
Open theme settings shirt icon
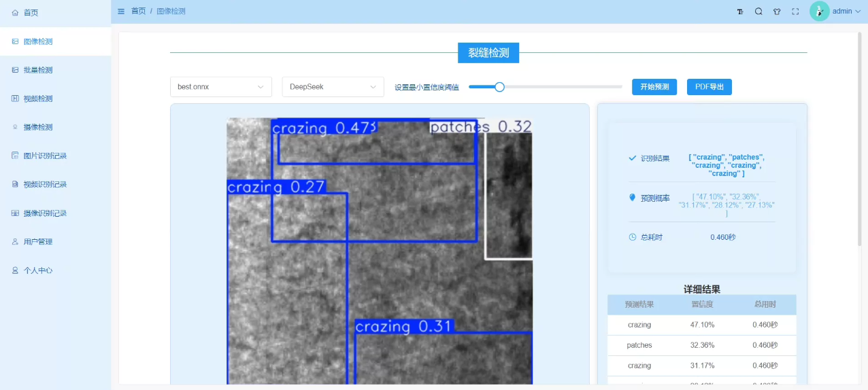click(x=777, y=12)
